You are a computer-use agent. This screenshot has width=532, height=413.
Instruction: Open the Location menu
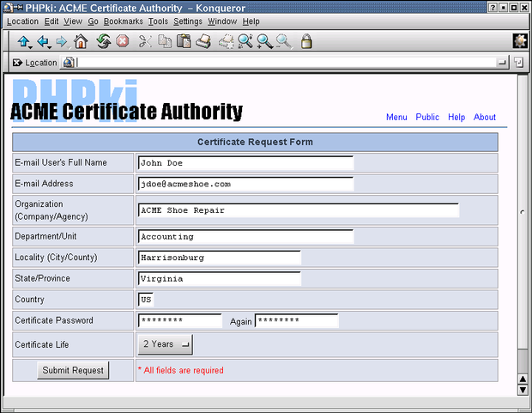tap(22, 21)
